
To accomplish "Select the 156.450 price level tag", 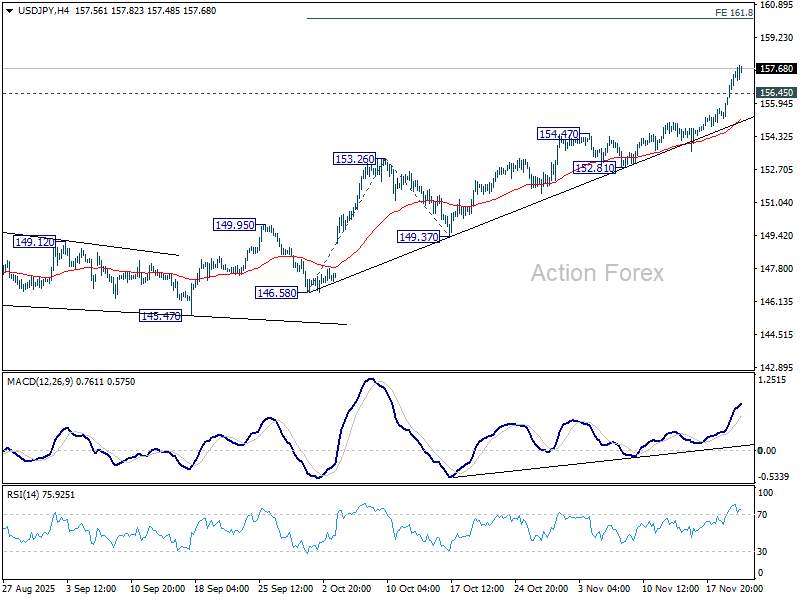I will 777,92.
